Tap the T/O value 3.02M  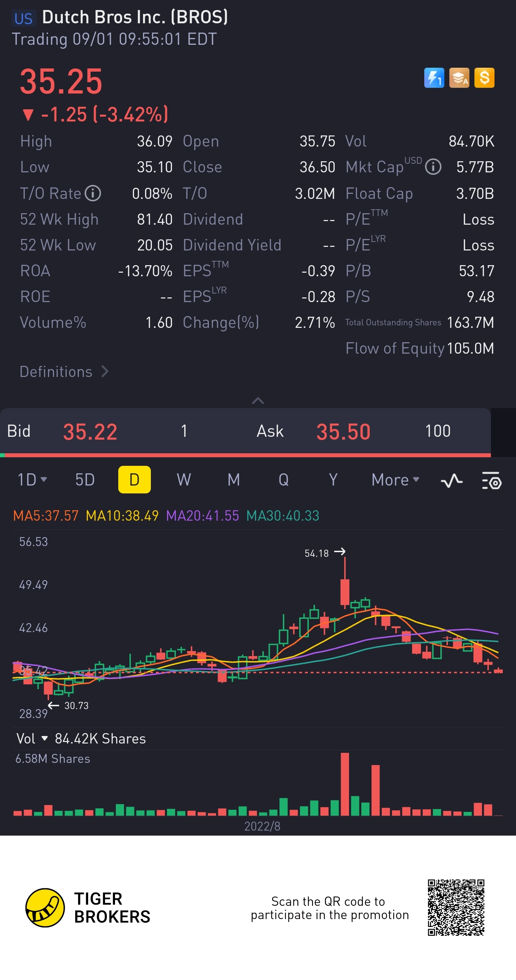(315, 193)
